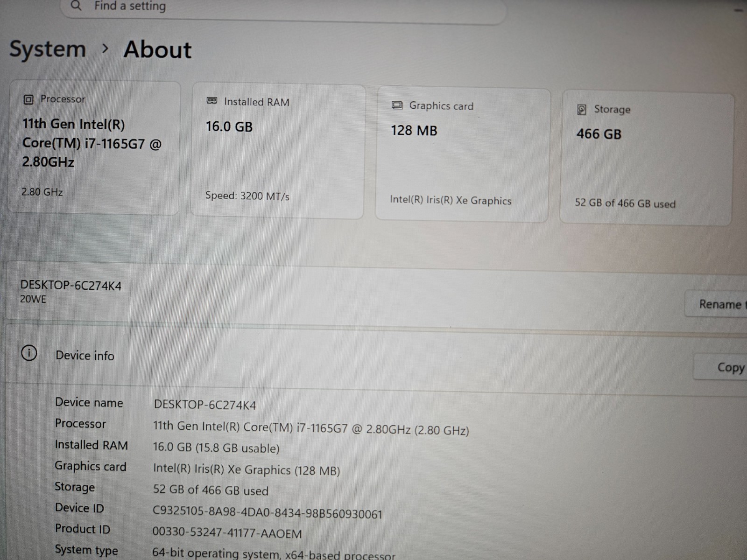Select the About page title
The height and width of the screenshot is (560, 747).
[158, 49]
